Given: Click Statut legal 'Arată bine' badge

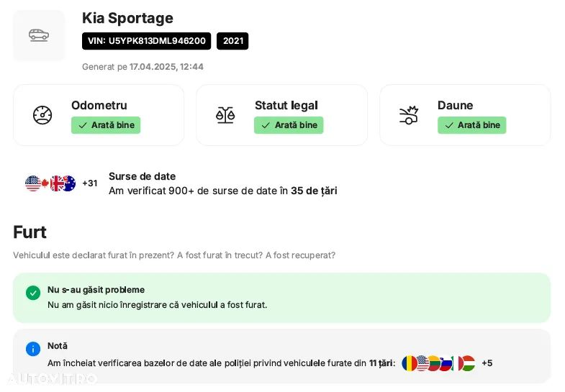Looking at the screenshot, I should pos(289,125).
